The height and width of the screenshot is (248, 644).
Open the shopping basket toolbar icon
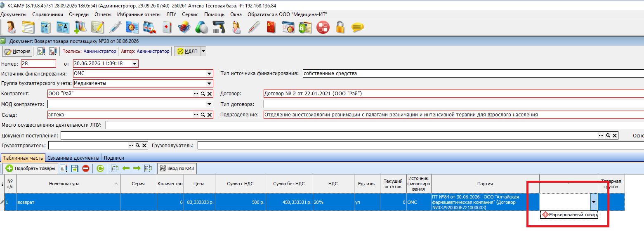[184, 27]
